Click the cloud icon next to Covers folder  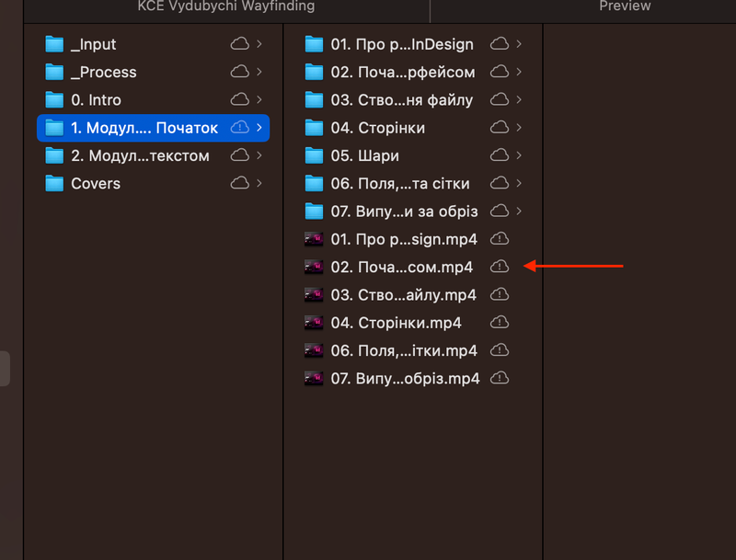click(x=241, y=183)
